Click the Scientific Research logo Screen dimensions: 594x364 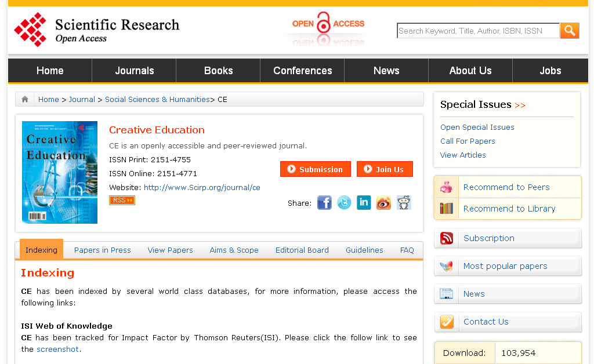pyautogui.click(x=97, y=30)
